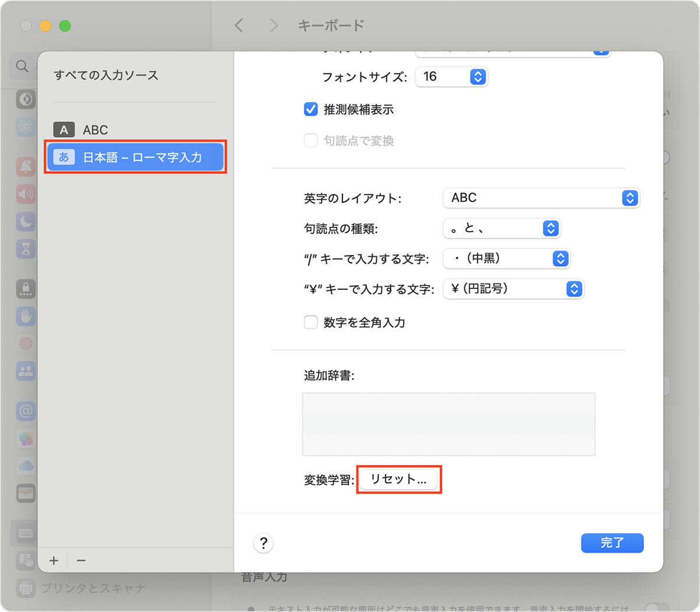
Task: Click the disabled 句読点で変換 checkbox
Action: click(x=311, y=141)
